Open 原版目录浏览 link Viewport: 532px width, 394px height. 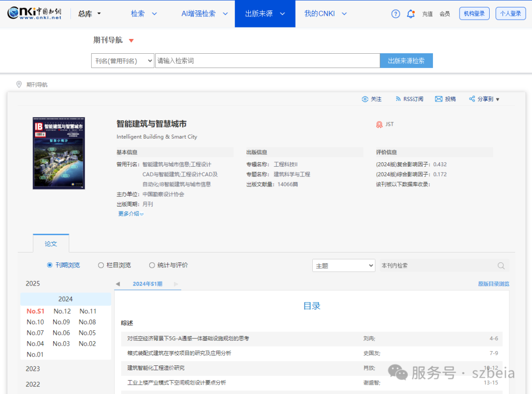click(493, 284)
